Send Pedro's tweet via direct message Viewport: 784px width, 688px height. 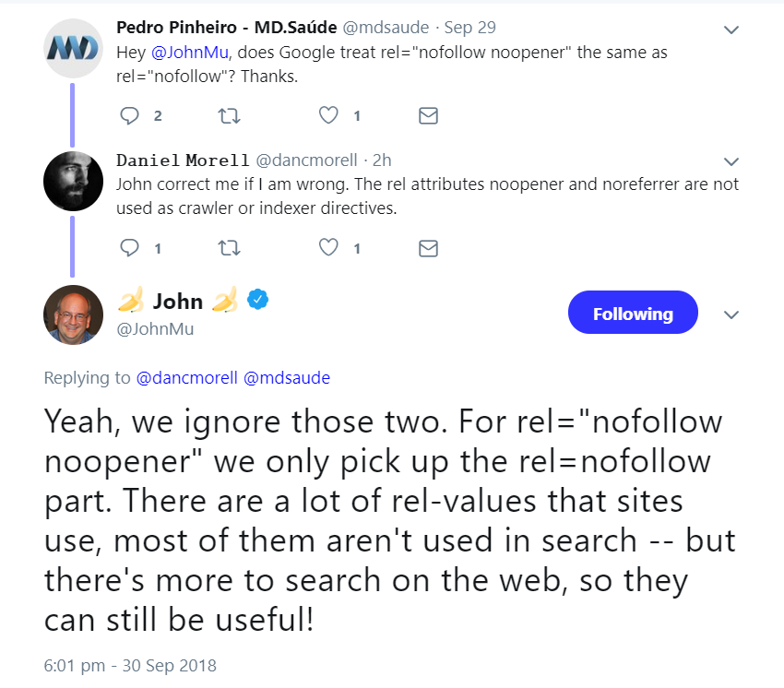pos(428,115)
